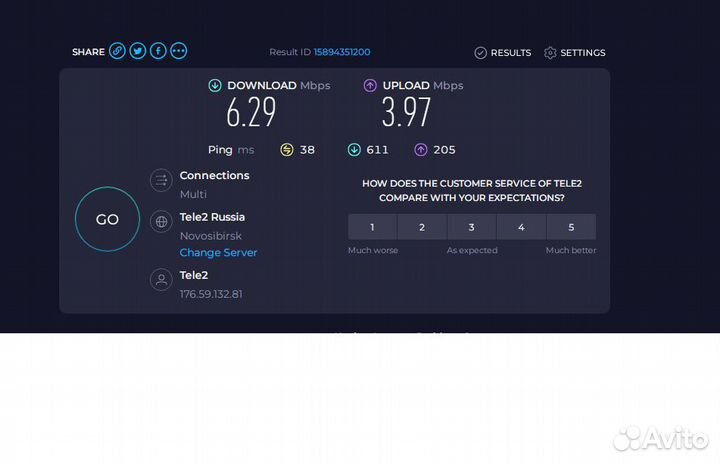The image size is (720, 464).
Task: Open the Results page
Action: 503,53
